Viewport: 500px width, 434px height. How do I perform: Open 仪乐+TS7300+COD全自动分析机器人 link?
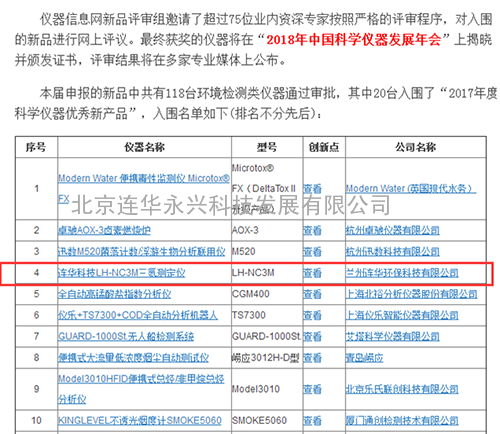point(138,315)
